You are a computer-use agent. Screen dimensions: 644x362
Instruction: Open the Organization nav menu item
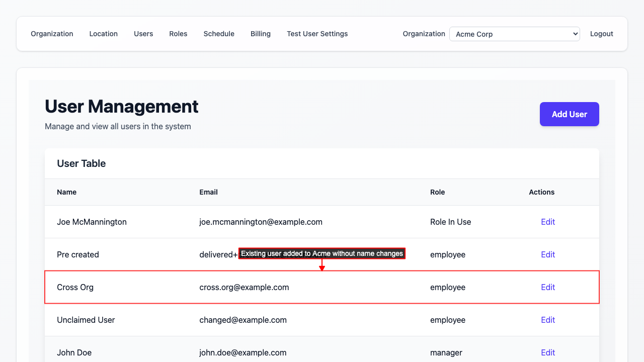(x=52, y=34)
